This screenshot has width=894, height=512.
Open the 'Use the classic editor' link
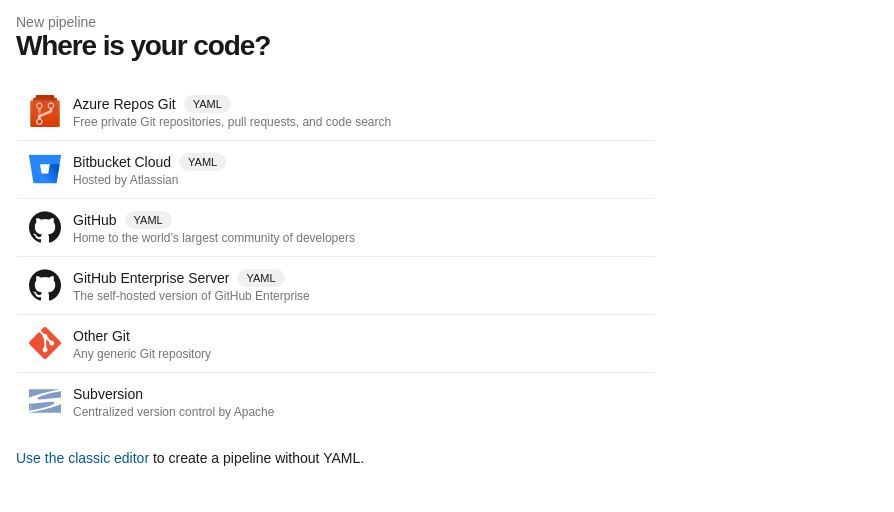(82, 458)
